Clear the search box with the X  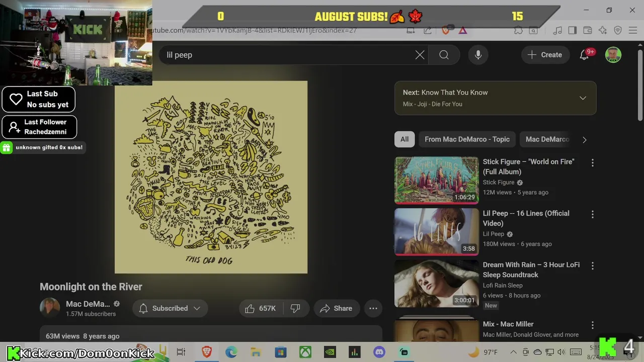(x=420, y=55)
